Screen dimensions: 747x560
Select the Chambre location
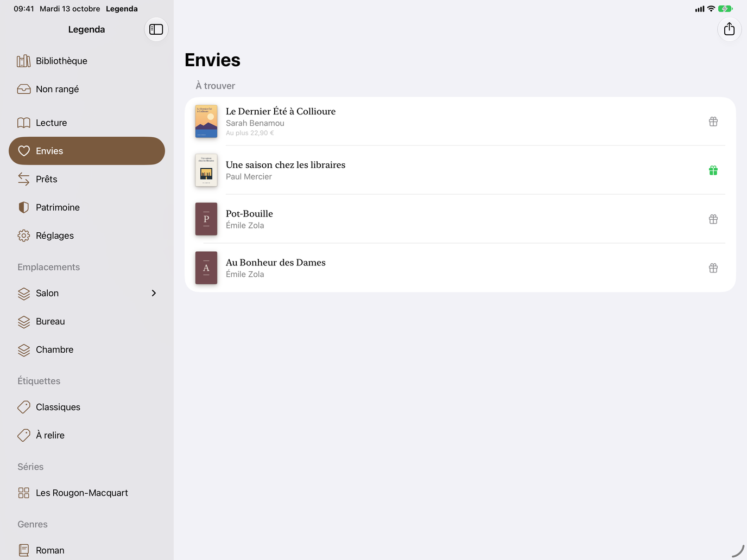click(87, 349)
